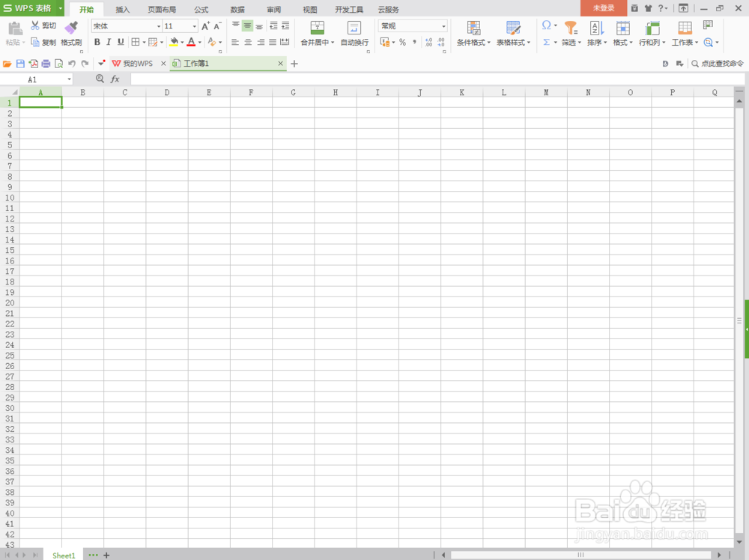Open the Name Box A1 dropdown
This screenshot has height=560, width=749.
click(69, 79)
